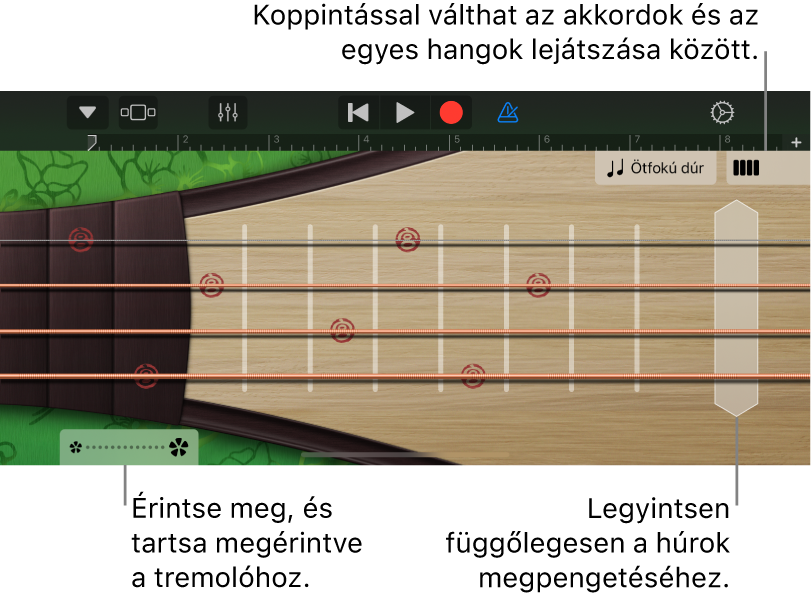
Task: Move playhead marker at ruler start
Action: (x=92, y=142)
